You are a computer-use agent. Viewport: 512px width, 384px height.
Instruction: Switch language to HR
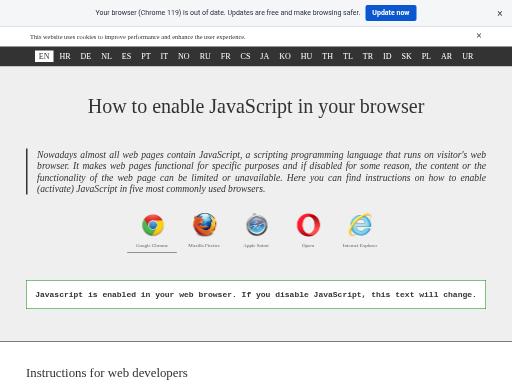65,56
